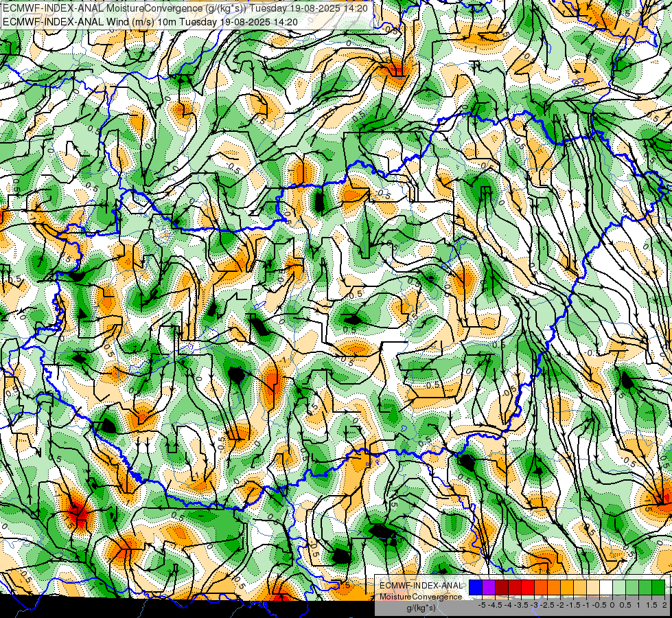Click MoistureConvergence label in legend box

tap(421, 597)
